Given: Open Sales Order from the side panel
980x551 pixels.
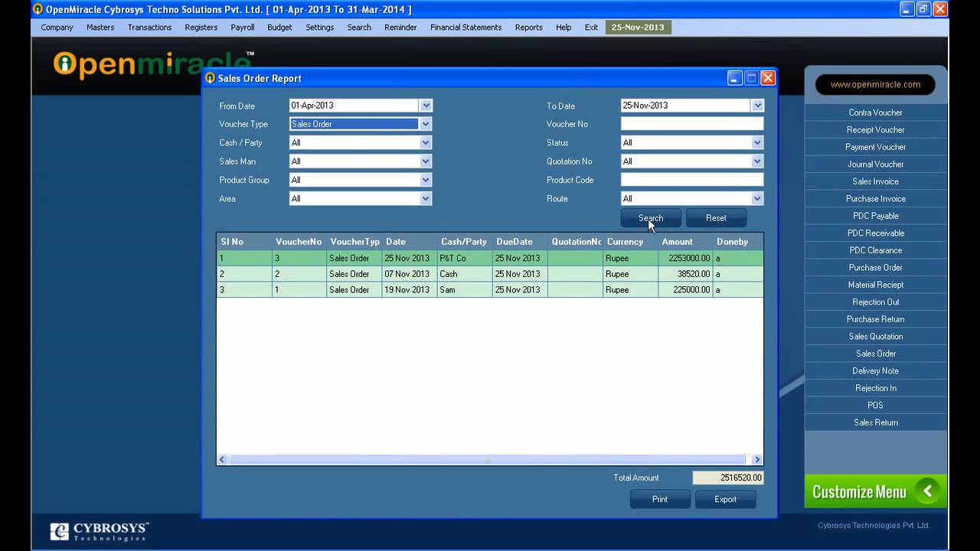Looking at the screenshot, I should 875,354.
